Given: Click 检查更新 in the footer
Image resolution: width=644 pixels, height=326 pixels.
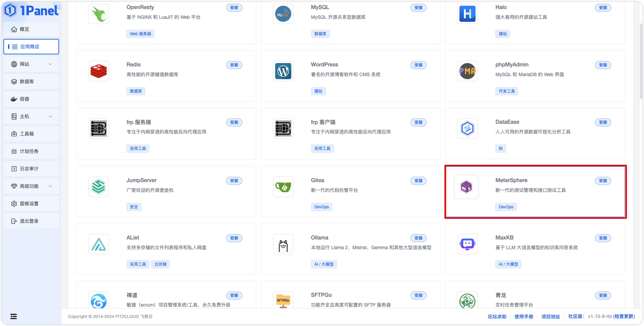Looking at the screenshot, I should pyautogui.click(x=624, y=316).
